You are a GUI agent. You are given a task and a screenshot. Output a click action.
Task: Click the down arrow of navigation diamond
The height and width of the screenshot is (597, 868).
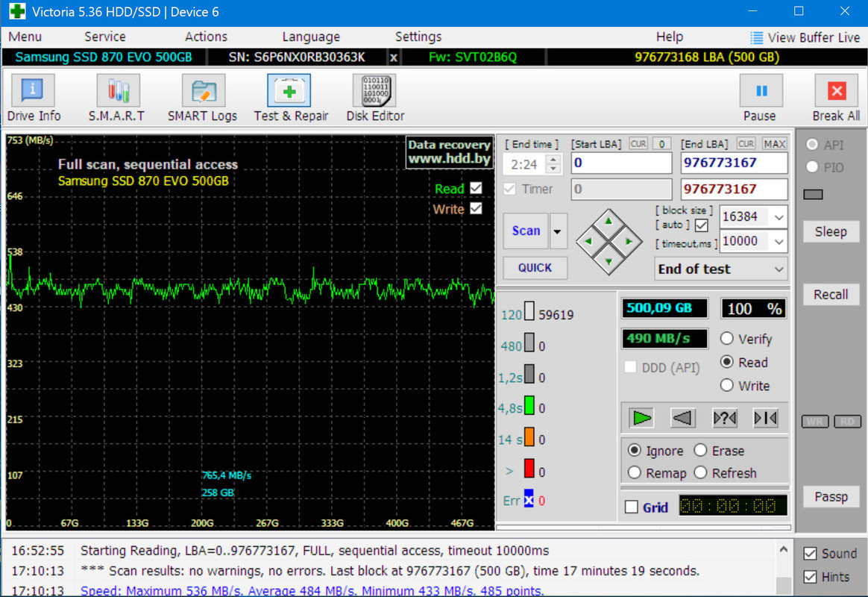pyautogui.click(x=608, y=261)
